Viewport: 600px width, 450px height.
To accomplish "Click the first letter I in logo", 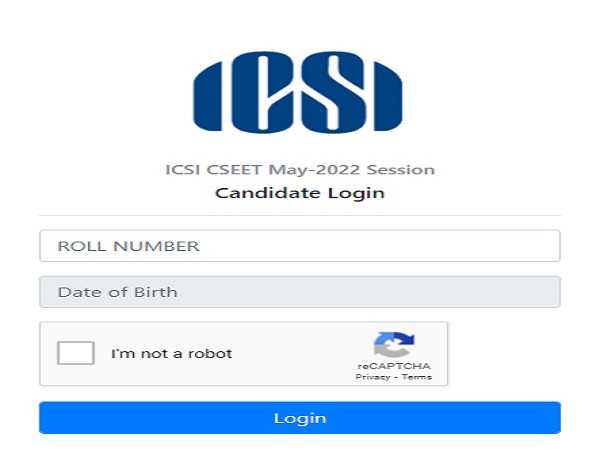I will [206, 92].
